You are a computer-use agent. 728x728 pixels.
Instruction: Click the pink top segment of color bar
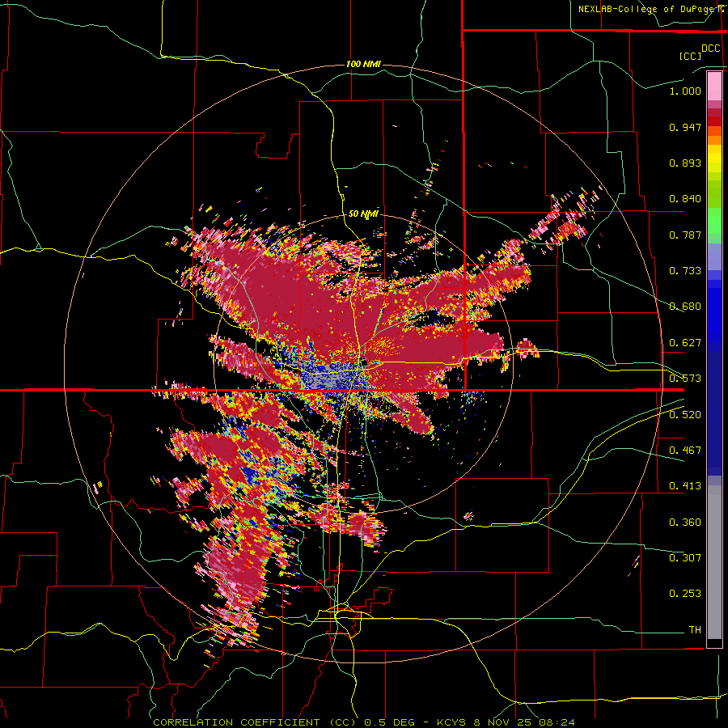pyautogui.click(x=714, y=86)
